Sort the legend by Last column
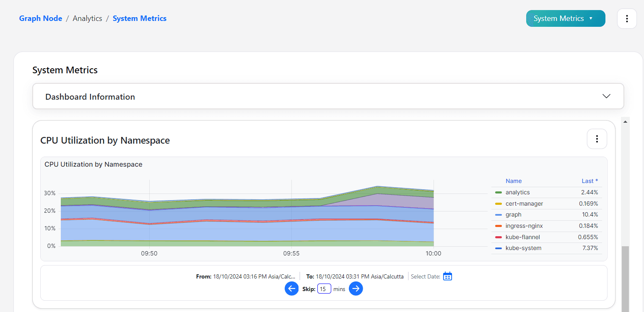The image size is (644, 312). point(589,181)
